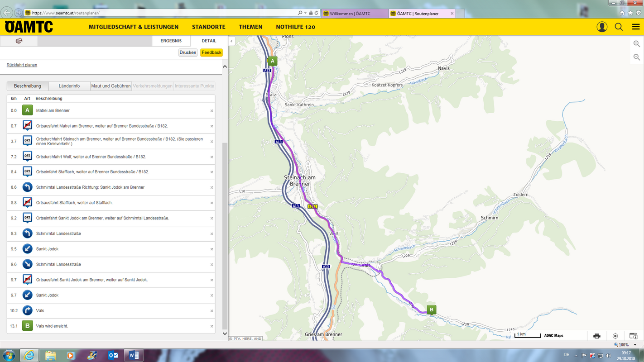
Task: Collapse the side panel with arrow handle
Action: pyautogui.click(x=231, y=41)
